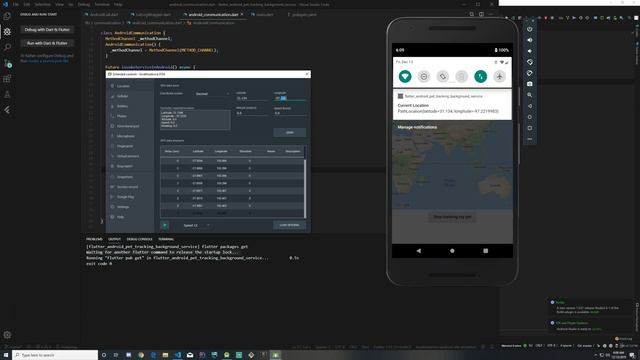Open the emulator More options ellipsis
Image resolution: width=640 pixels, height=360 pixels.
pos(529,139)
